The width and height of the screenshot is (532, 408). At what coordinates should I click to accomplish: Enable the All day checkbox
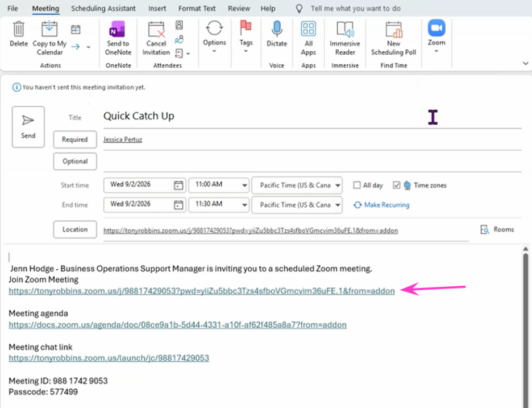pos(356,185)
